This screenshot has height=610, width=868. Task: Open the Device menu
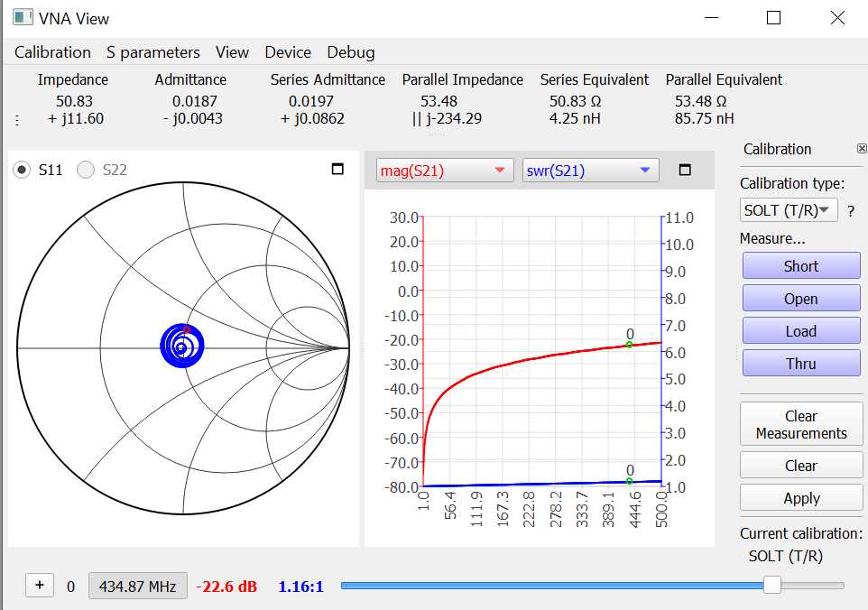point(288,52)
